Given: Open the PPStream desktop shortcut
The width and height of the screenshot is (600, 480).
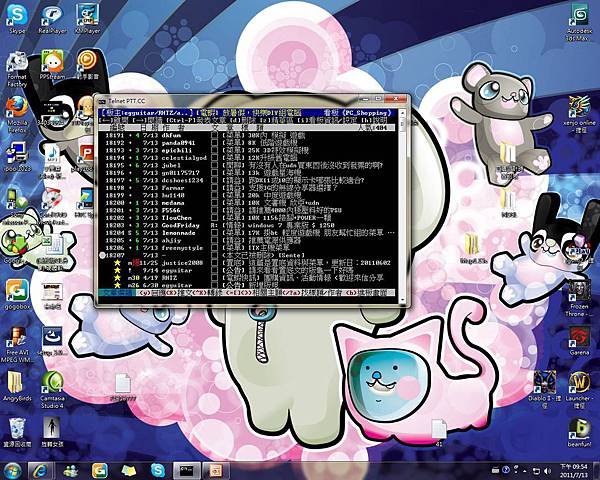Looking at the screenshot, I should point(52,65).
